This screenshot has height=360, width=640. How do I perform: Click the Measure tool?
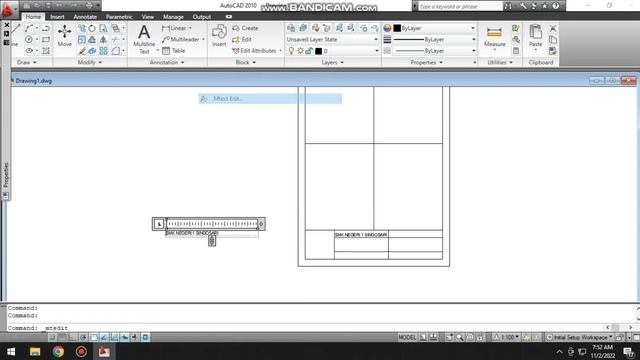coord(494,36)
